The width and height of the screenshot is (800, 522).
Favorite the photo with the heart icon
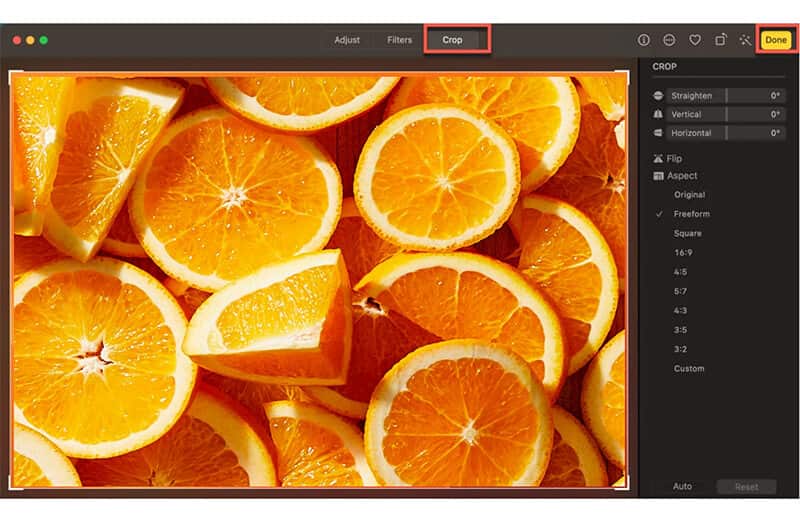coord(694,40)
